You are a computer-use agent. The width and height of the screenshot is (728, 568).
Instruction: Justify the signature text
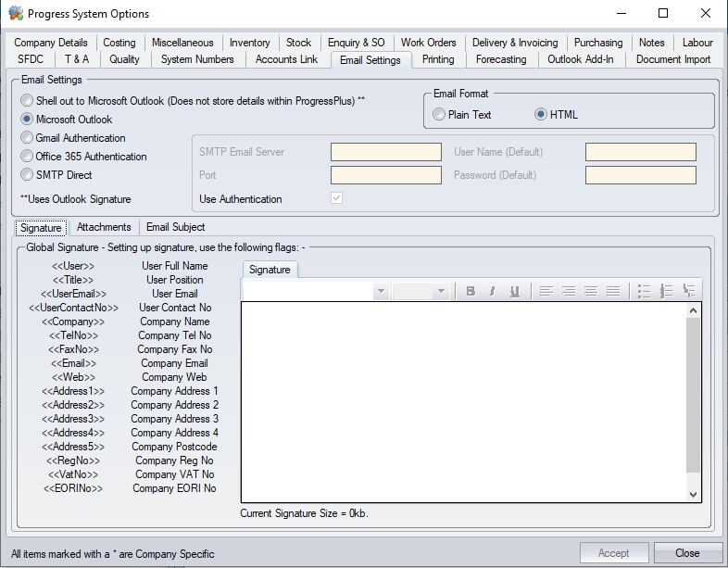coord(613,291)
